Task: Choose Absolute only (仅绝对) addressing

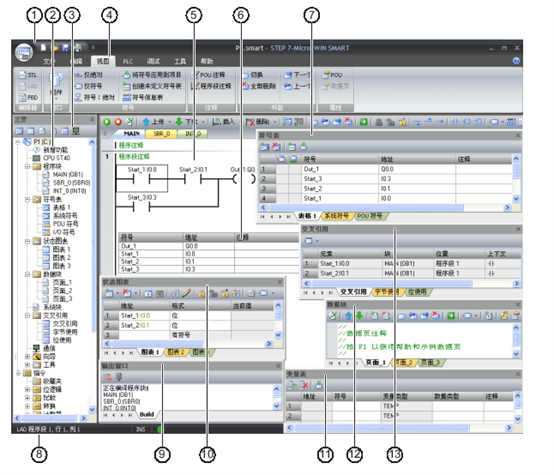Action: 89,75
